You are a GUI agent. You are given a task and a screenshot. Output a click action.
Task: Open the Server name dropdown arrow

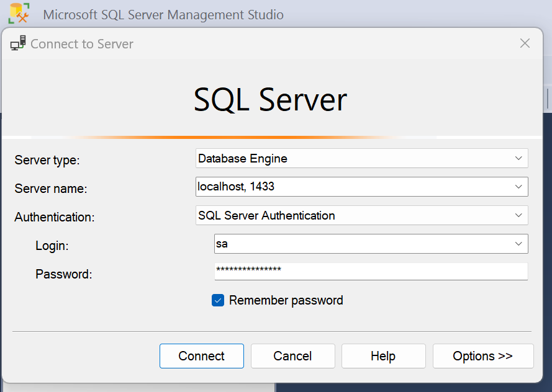pos(518,187)
